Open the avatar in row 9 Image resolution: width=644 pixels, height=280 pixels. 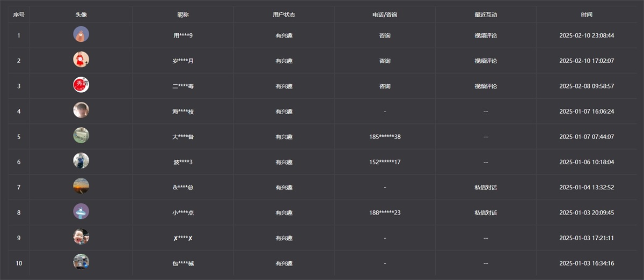coord(81,237)
